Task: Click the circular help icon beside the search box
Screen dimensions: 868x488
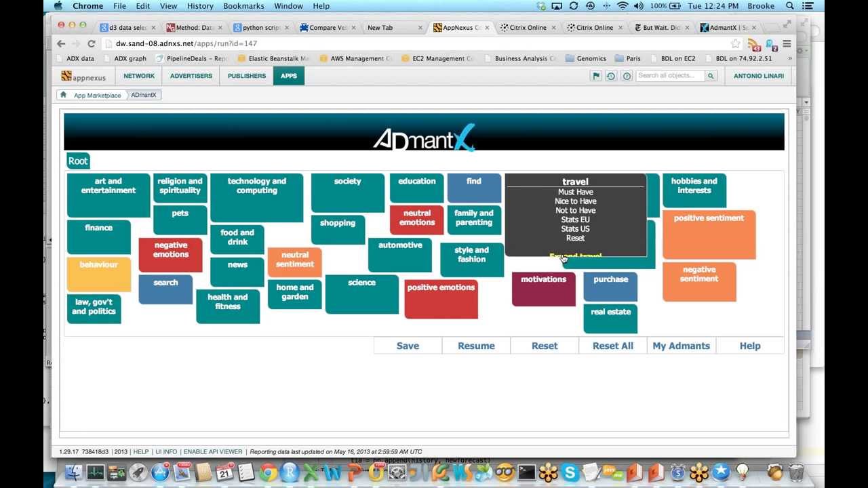Action: (x=627, y=76)
